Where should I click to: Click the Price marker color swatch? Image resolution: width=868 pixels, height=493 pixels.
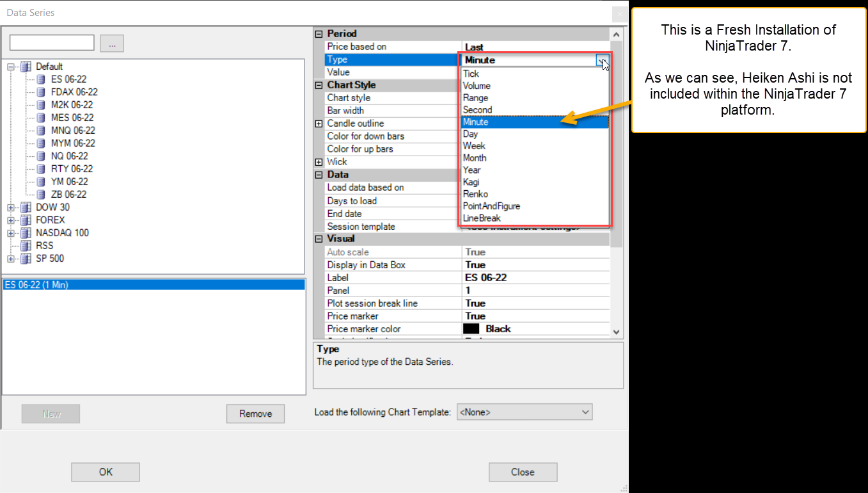(471, 329)
